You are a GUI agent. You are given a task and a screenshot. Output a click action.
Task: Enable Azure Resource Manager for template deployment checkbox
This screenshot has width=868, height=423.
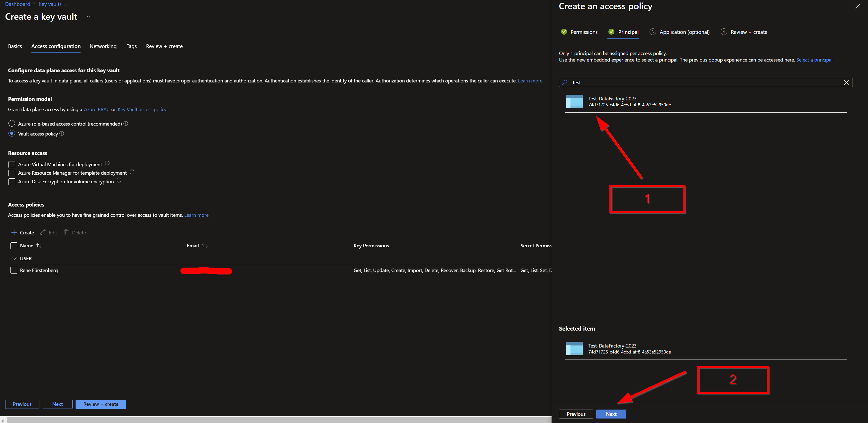point(12,173)
